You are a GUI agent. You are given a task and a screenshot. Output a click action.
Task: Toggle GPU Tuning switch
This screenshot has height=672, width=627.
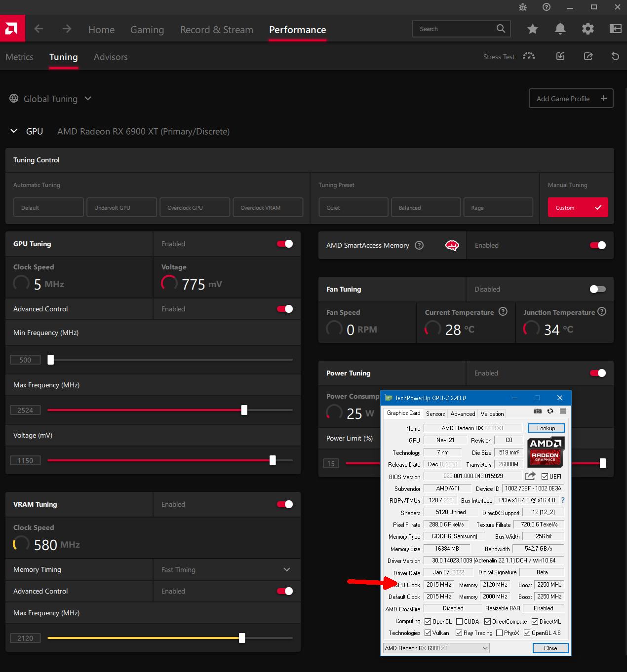(285, 244)
